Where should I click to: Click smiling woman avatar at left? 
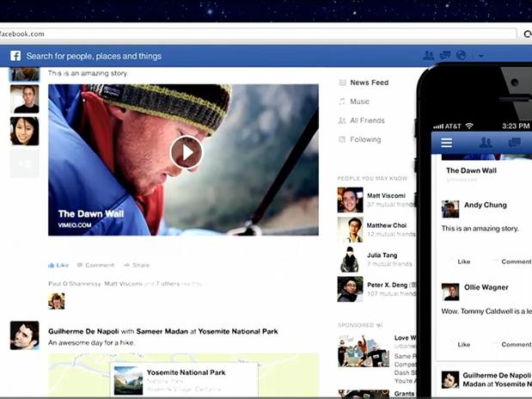click(24, 132)
